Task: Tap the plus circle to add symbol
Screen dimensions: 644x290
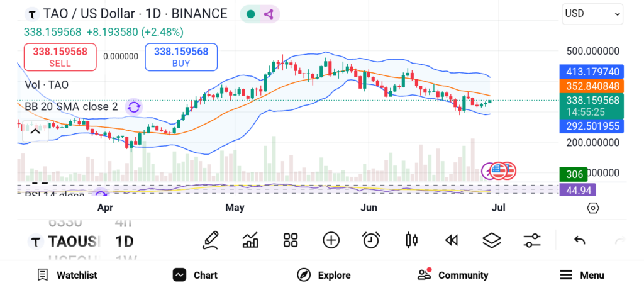Action: point(331,240)
